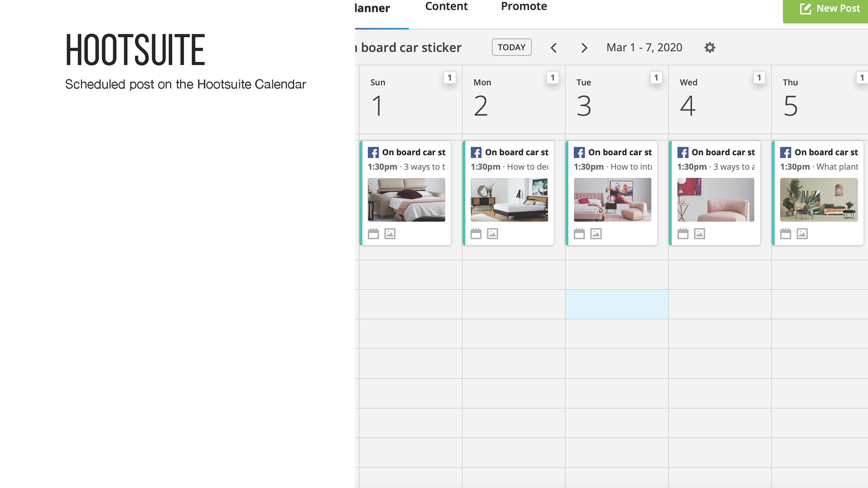The image size is (868, 488).
Task: Open Thursday's plants post thumbnail
Action: pyautogui.click(x=818, y=199)
